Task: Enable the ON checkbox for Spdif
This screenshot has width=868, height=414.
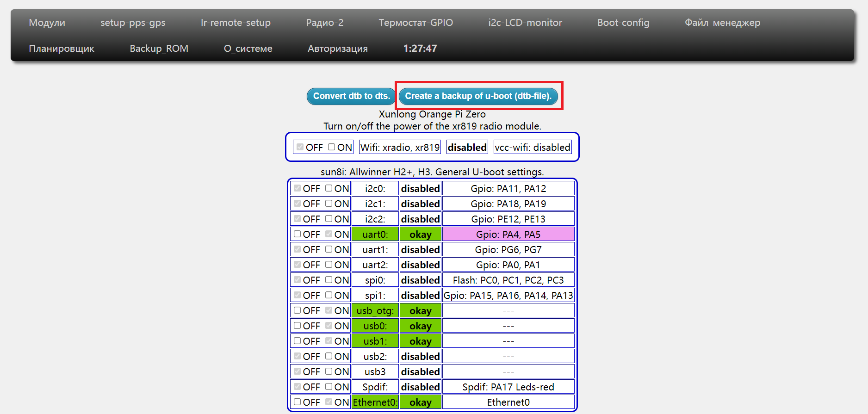Action: [329, 387]
